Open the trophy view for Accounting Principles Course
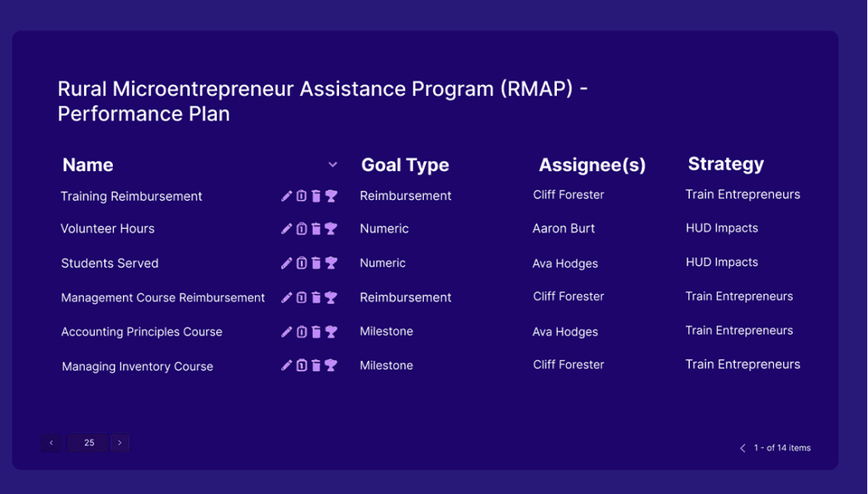Screen dimensions: 868x494 (331, 331)
